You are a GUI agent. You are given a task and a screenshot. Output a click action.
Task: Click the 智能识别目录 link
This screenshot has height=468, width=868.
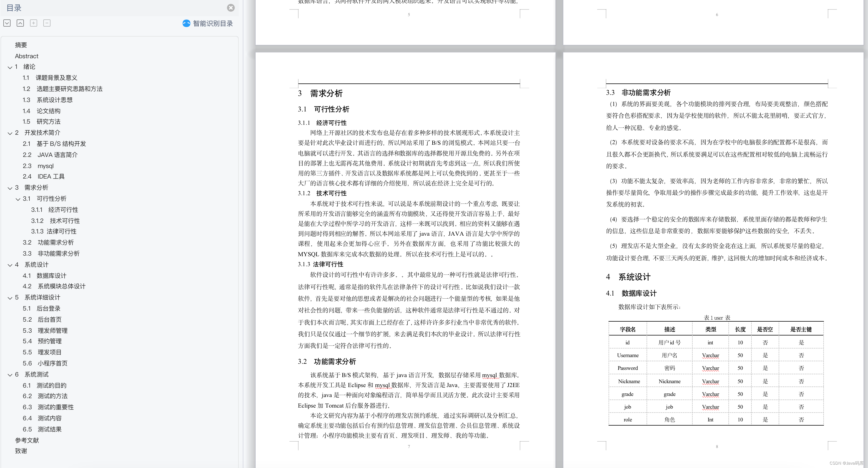[x=213, y=23]
